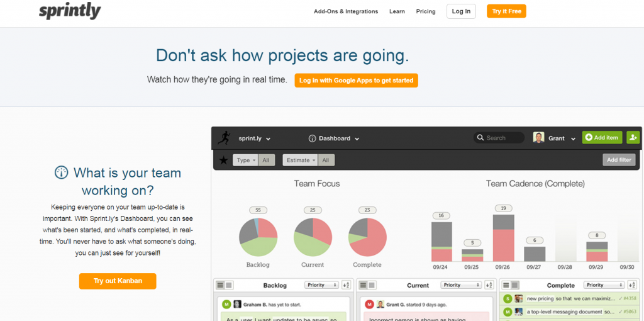Viewport: 644px width, 321px height.
Task: Open the Learn menu item
Action: (x=397, y=11)
